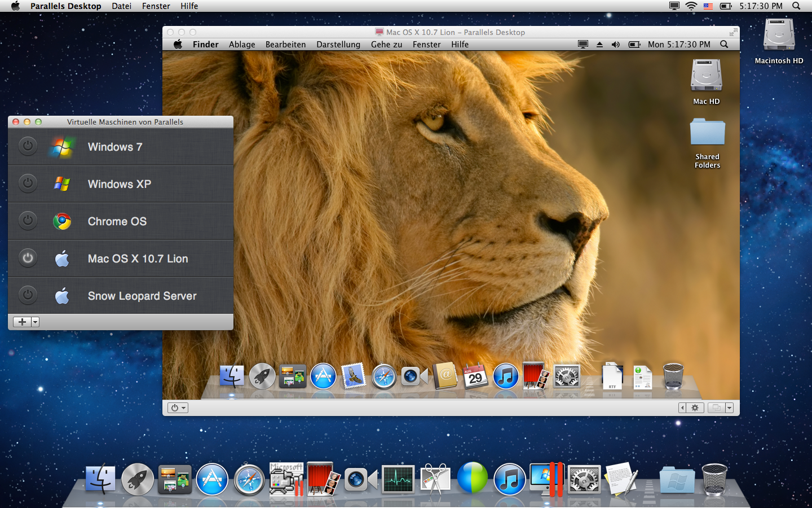Open the view mode dropdown arrow in VM window
The width and height of the screenshot is (812, 508).
729,408
